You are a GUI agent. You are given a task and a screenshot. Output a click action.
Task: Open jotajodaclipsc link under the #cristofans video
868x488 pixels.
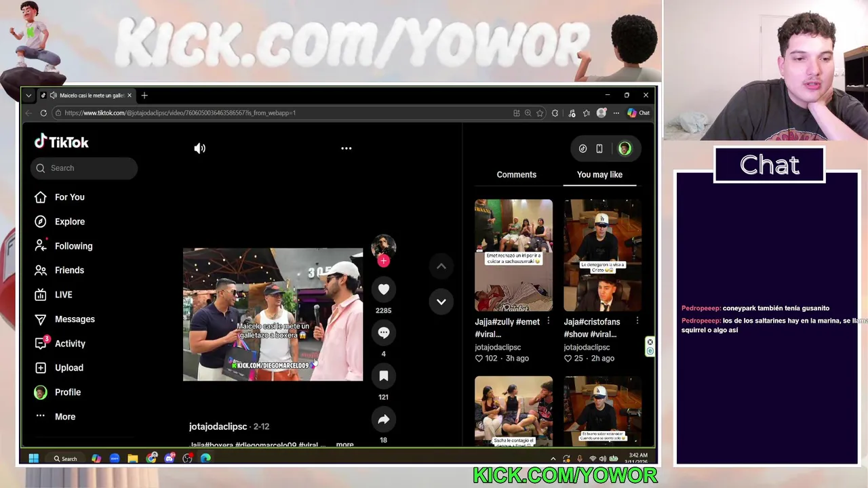[587, 347]
